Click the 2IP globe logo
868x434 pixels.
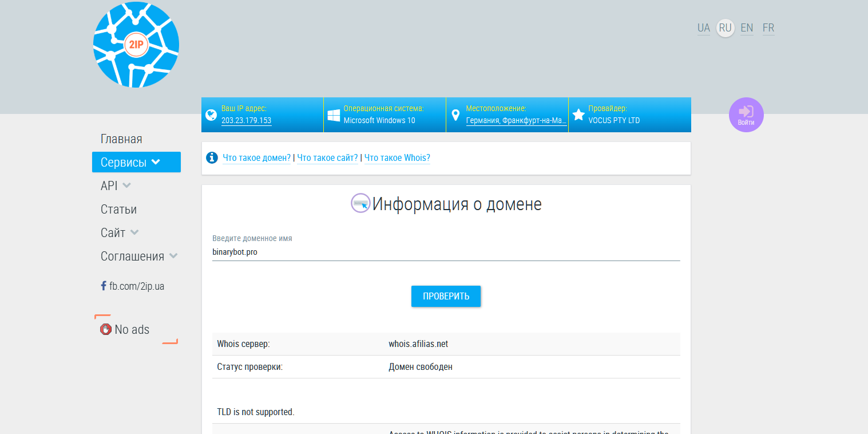click(x=136, y=45)
